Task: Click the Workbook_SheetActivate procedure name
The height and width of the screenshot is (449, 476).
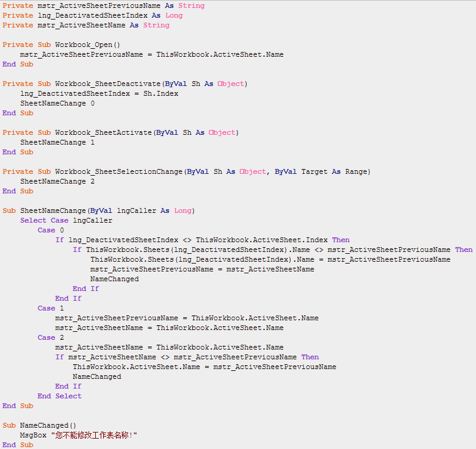Action: [x=103, y=132]
